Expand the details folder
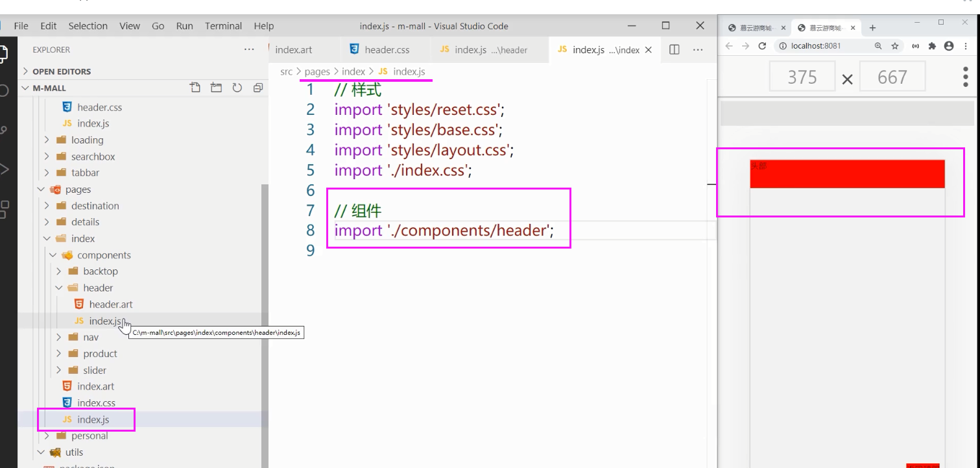The height and width of the screenshot is (468, 980). click(85, 222)
